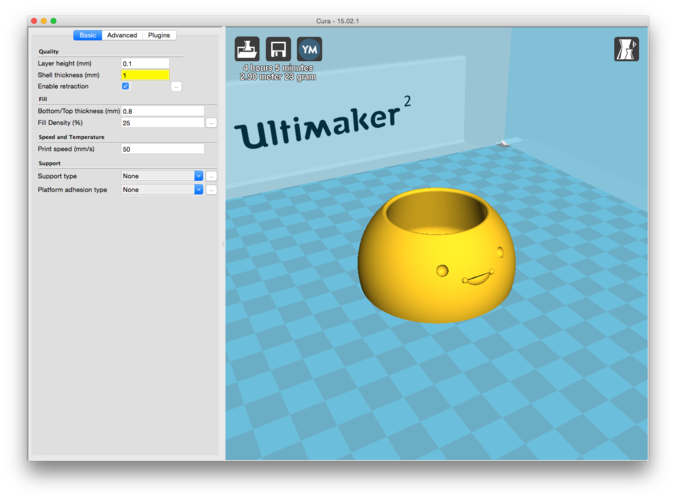Image resolution: width=676 pixels, height=500 pixels.
Task: Click the 'Platform adhesion type' label
Action: click(72, 190)
